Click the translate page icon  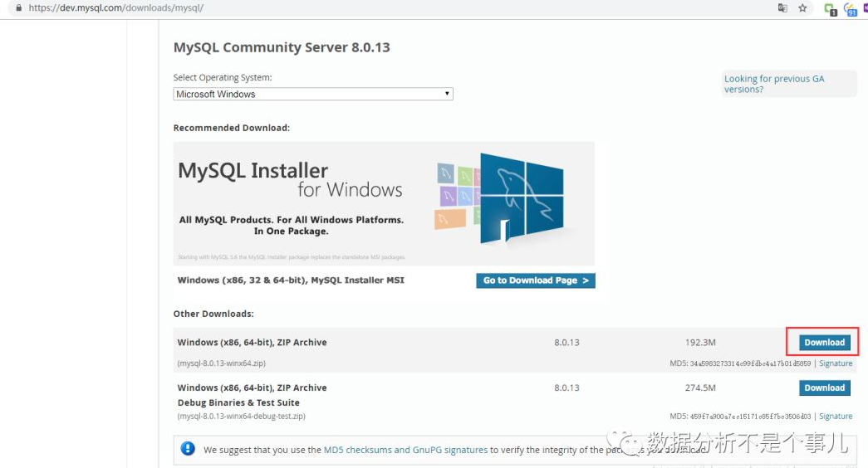point(782,8)
